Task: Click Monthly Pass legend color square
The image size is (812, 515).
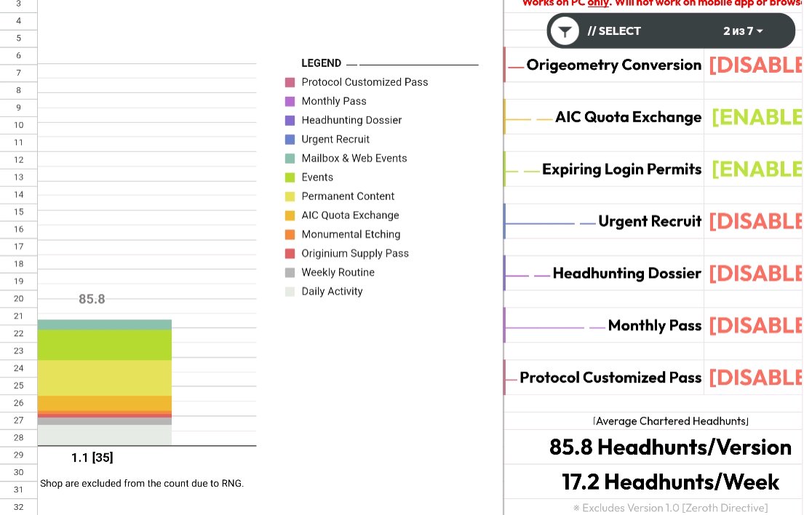Action: point(290,102)
